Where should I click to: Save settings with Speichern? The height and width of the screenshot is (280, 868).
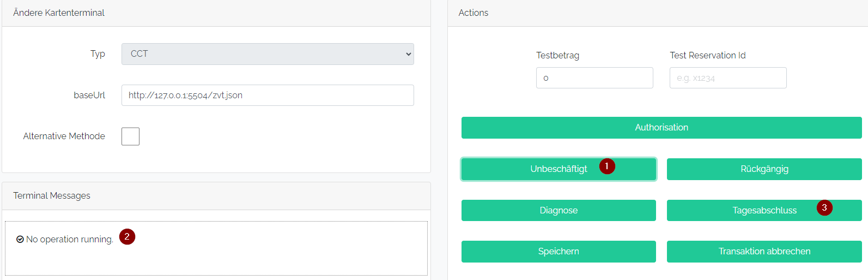coord(559,252)
